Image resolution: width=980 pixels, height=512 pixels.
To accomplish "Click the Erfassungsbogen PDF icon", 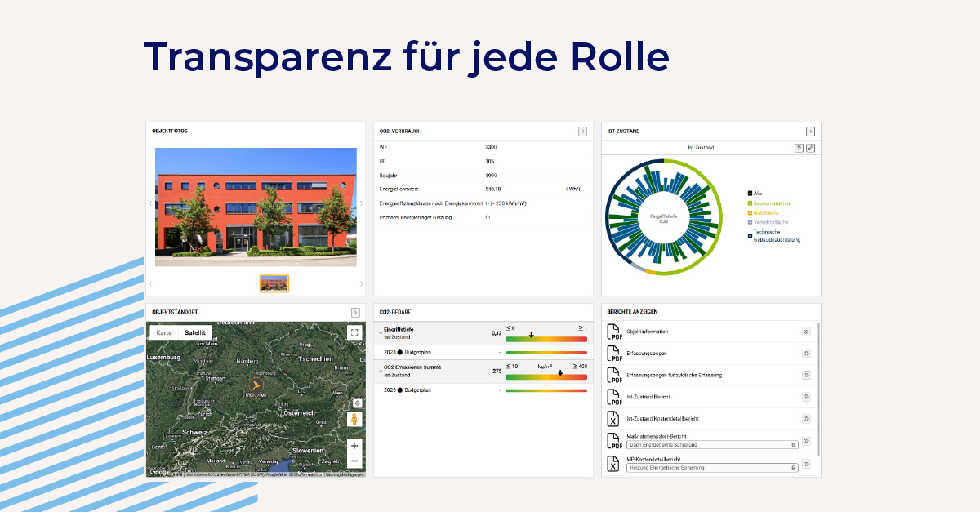I will point(614,354).
